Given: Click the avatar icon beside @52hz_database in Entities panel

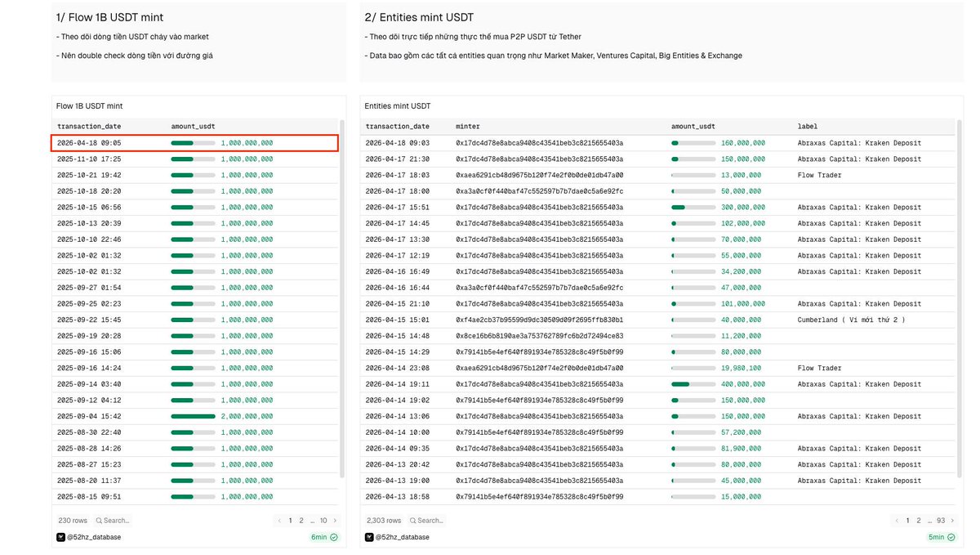Looking at the screenshot, I should tap(369, 537).
